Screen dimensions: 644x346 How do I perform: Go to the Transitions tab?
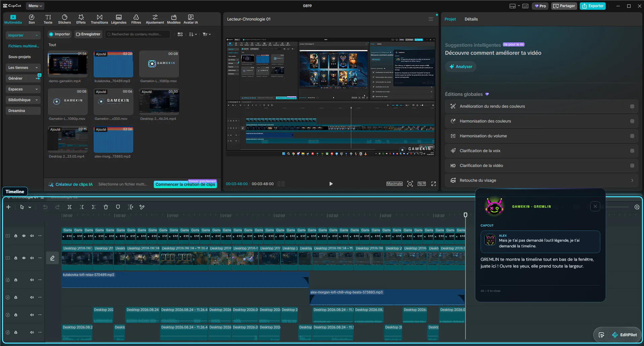pos(99,19)
